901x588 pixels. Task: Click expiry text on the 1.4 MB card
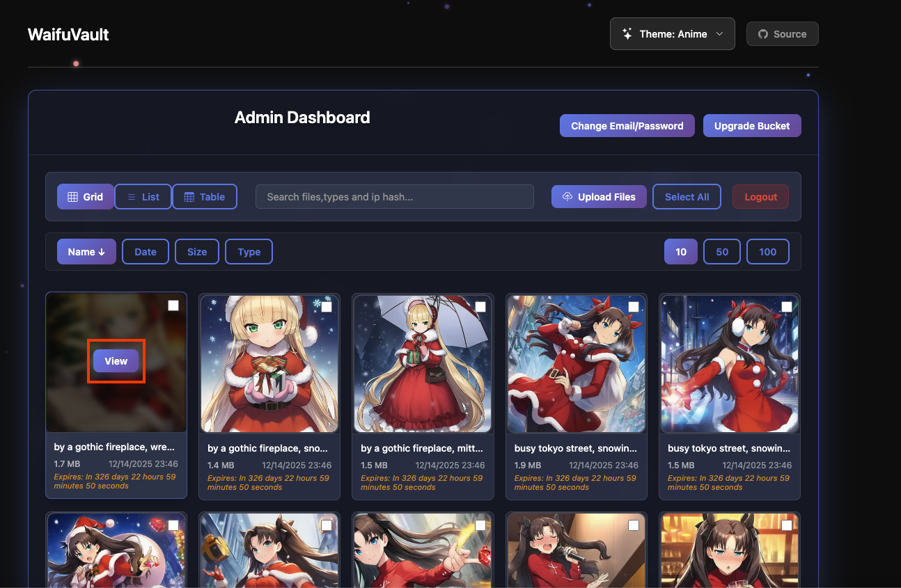(x=268, y=482)
